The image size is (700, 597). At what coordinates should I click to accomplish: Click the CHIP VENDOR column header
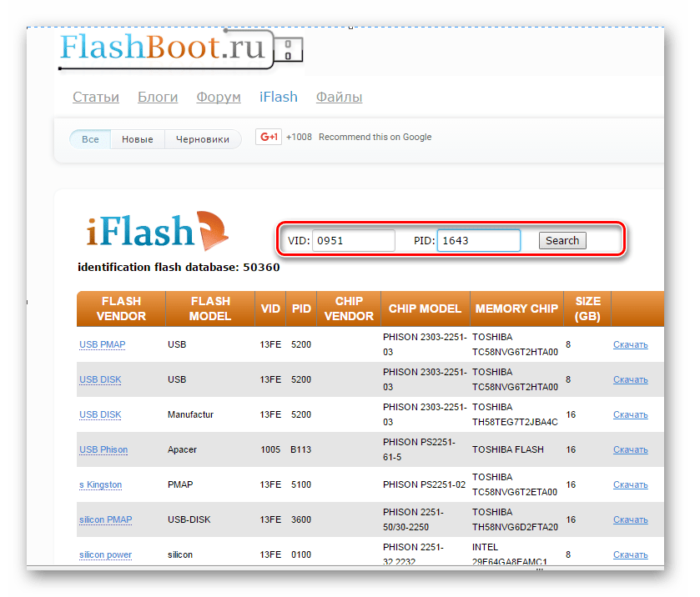[x=349, y=309]
